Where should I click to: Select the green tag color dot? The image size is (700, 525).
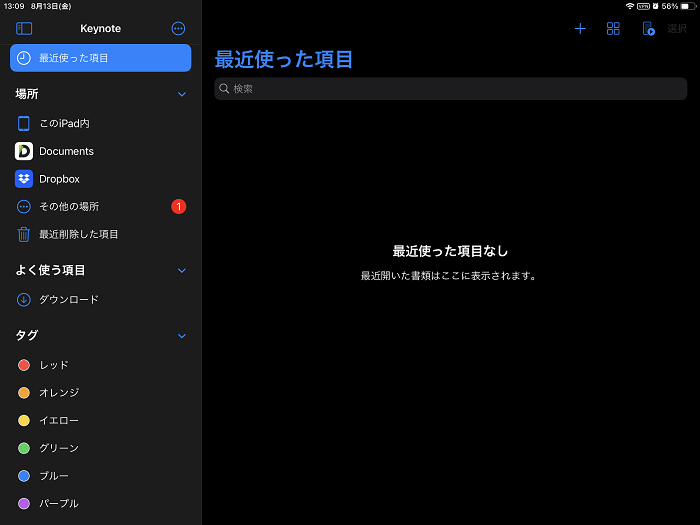(24, 448)
